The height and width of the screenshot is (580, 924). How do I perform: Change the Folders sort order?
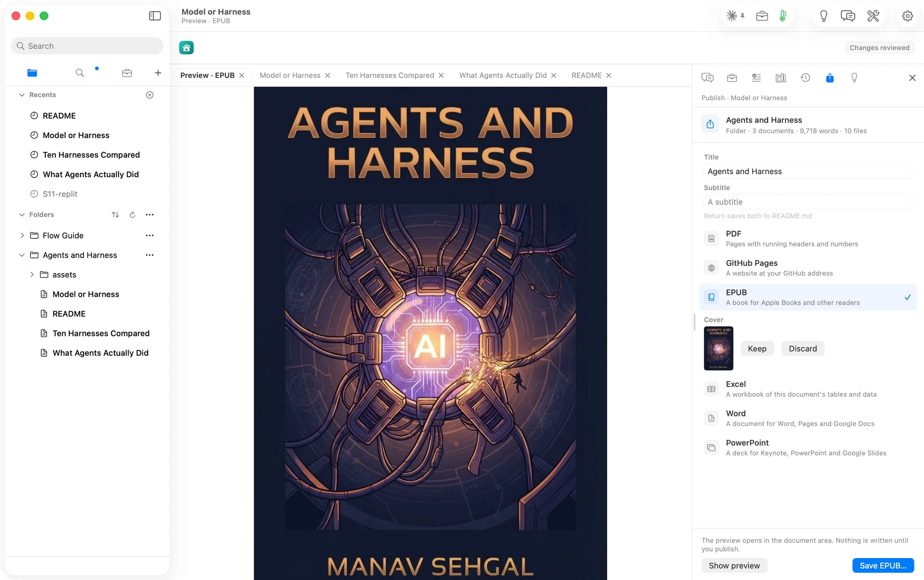(115, 215)
